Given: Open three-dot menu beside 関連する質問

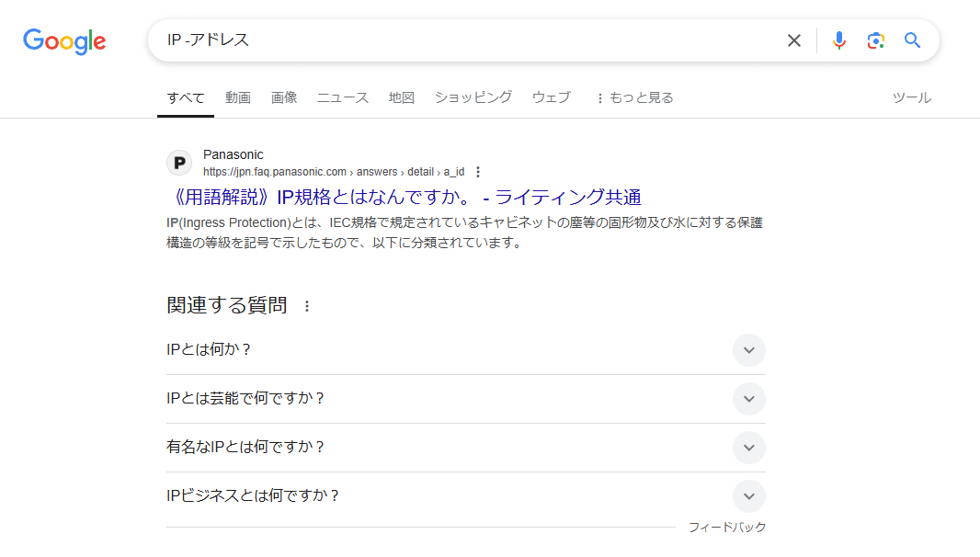Looking at the screenshot, I should coord(307,306).
